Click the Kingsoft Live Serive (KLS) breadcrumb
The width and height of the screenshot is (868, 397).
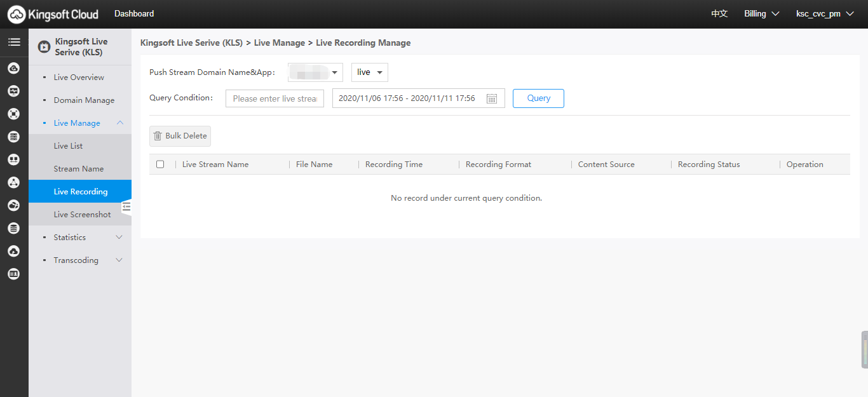click(x=191, y=43)
